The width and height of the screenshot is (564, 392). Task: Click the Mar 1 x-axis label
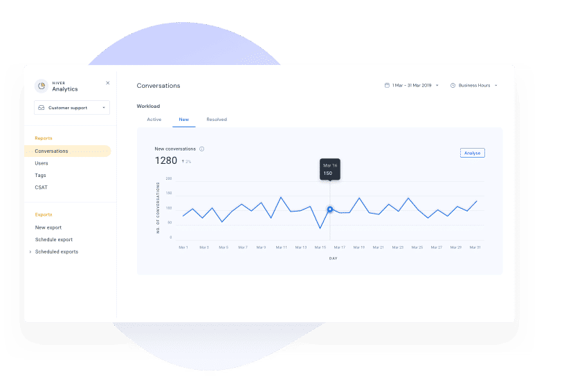183,248
